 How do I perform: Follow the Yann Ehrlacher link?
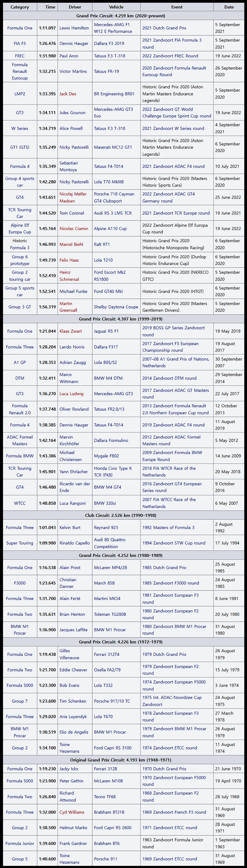coord(74,472)
